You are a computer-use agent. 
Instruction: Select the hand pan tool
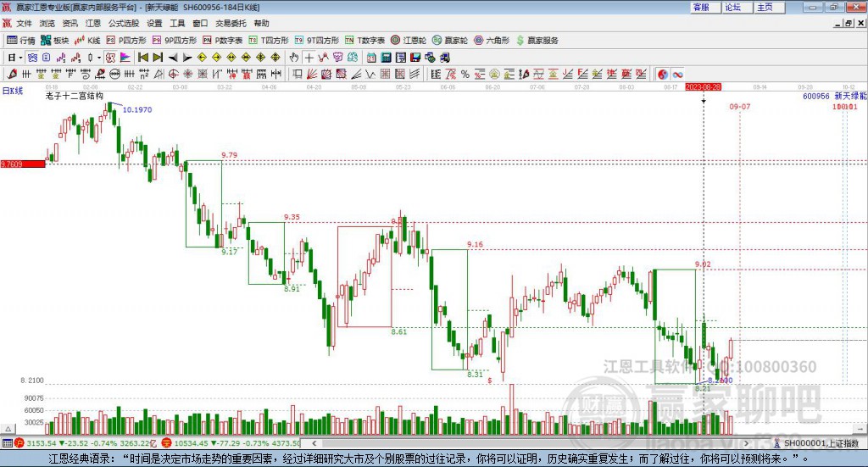click(294, 58)
